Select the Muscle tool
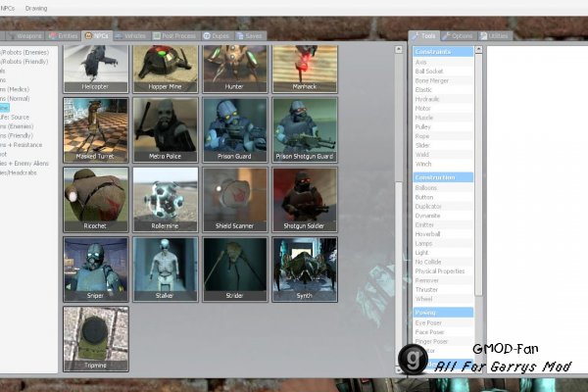 (x=443, y=118)
